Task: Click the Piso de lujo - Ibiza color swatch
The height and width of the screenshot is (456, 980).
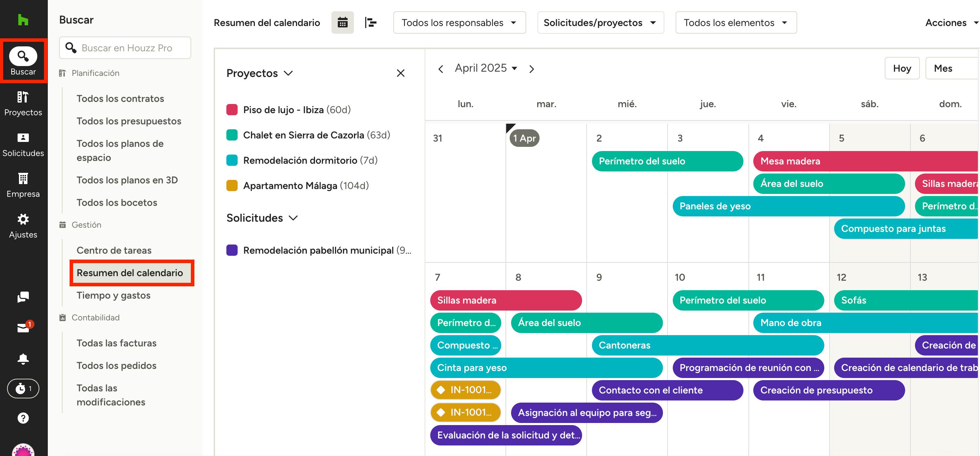Action: point(232,110)
